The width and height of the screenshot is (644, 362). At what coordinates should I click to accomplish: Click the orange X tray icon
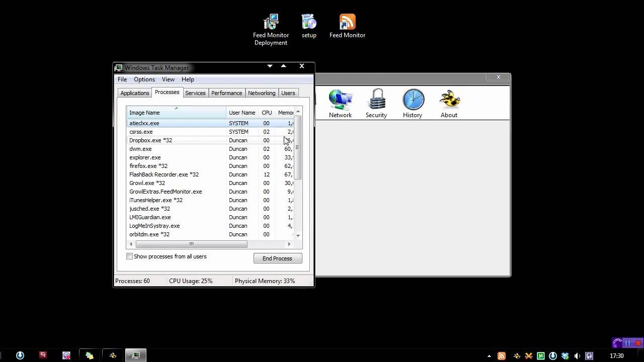pyautogui.click(x=528, y=356)
